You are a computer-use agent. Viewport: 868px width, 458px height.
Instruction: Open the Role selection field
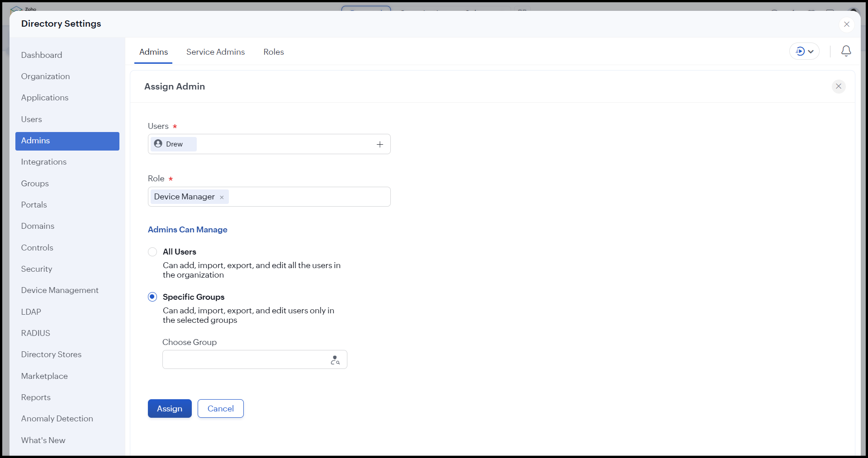point(308,197)
